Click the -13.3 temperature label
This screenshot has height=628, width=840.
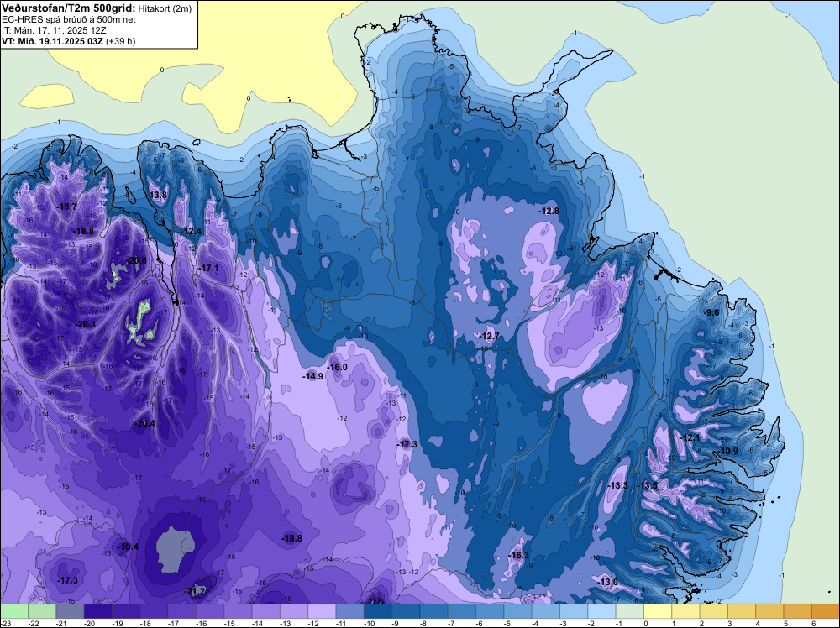[x=617, y=485]
